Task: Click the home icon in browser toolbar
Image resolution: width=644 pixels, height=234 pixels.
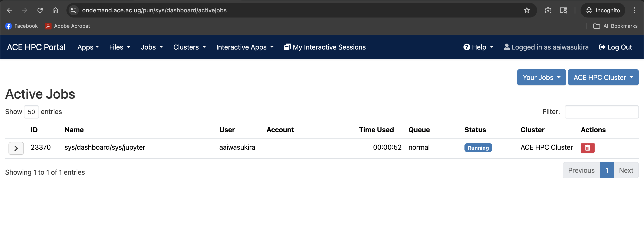Action: click(55, 10)
